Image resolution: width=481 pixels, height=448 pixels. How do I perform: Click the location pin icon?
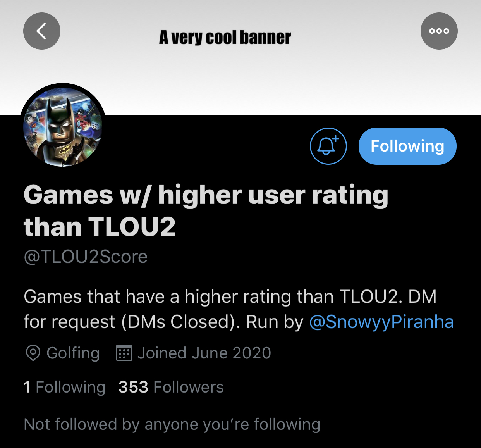tap(33, 353)
